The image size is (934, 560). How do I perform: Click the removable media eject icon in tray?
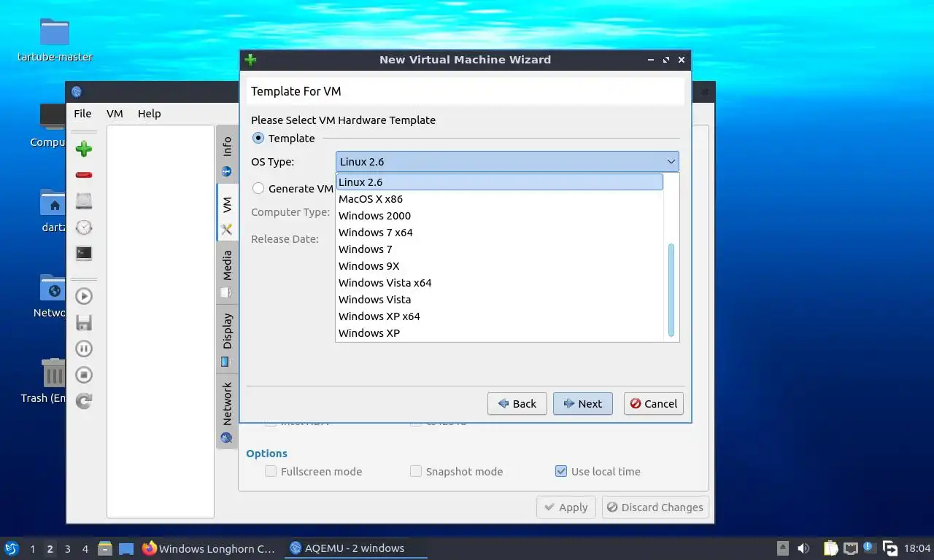tap(783, 548)
